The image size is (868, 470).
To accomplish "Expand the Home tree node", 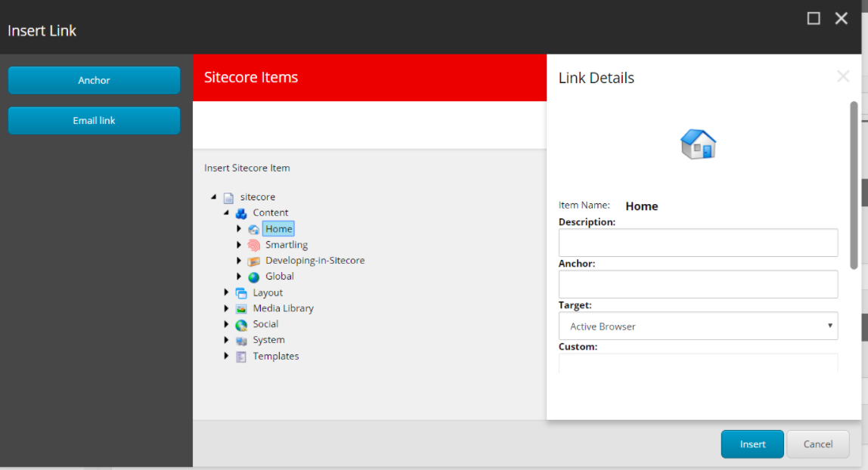I will (x=239, y=228).
